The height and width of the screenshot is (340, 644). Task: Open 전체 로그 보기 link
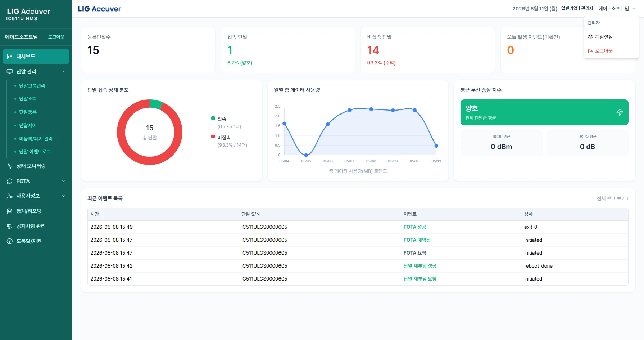click(612, 198)
